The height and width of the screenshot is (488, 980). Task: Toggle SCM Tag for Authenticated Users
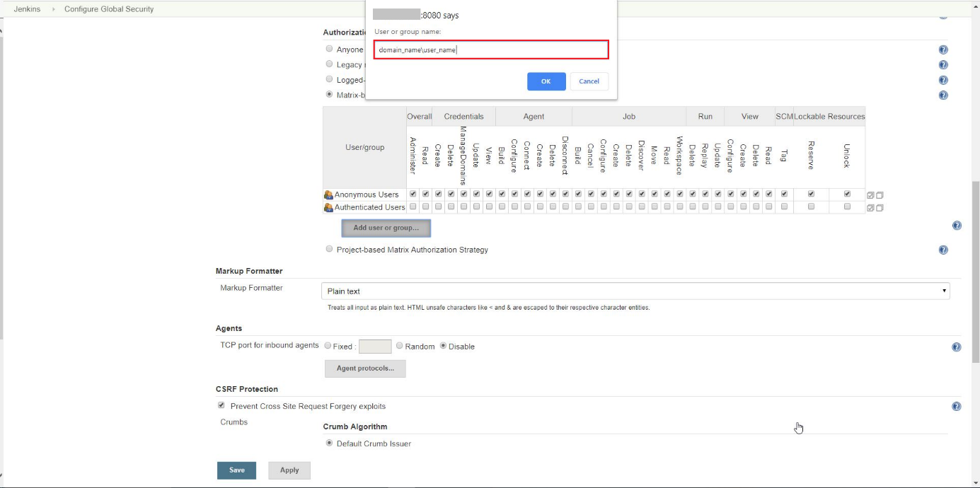(784, 207)
